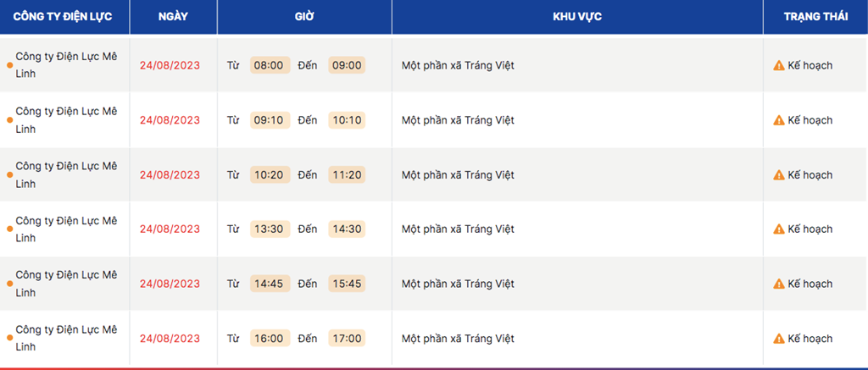Click orange bullet dot of last row

coord(9,338)
